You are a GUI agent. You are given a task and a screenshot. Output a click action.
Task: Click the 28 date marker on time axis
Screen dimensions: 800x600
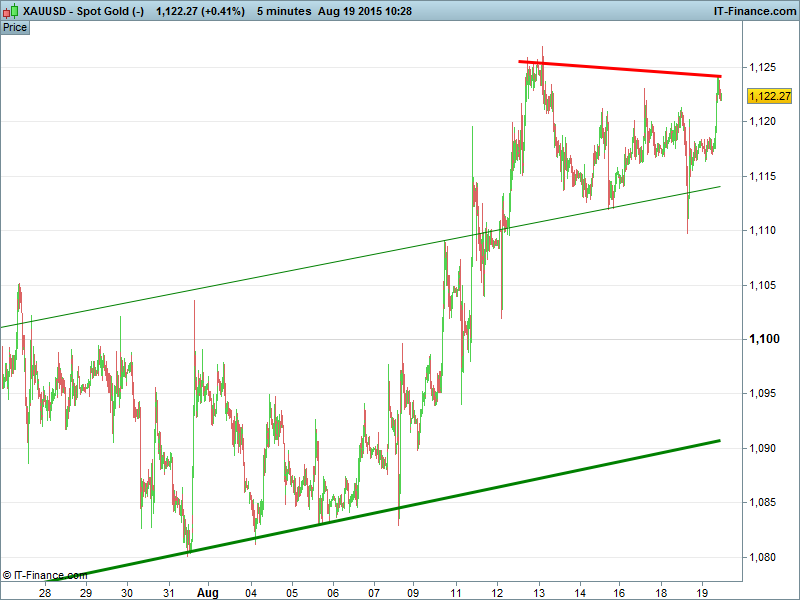click(45, 592)
